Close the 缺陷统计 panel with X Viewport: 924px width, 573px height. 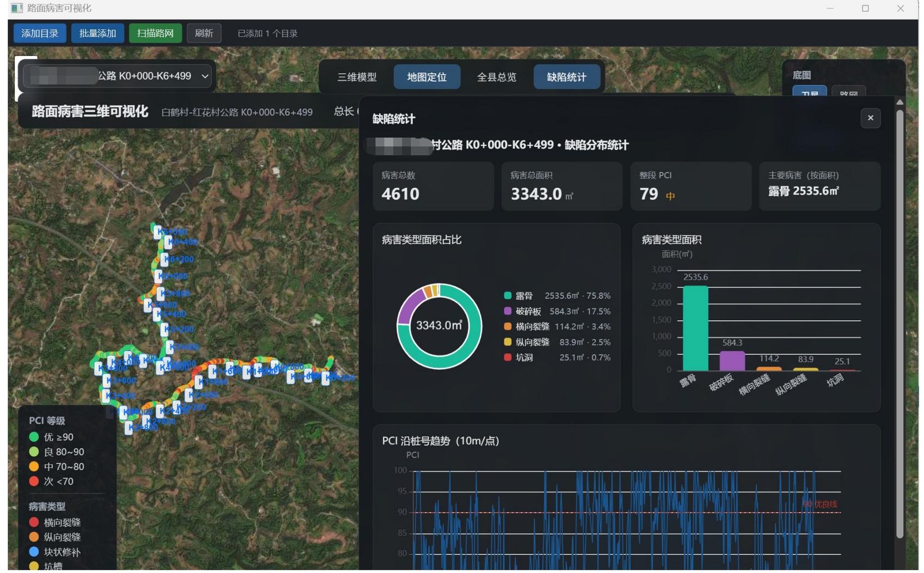870,118
